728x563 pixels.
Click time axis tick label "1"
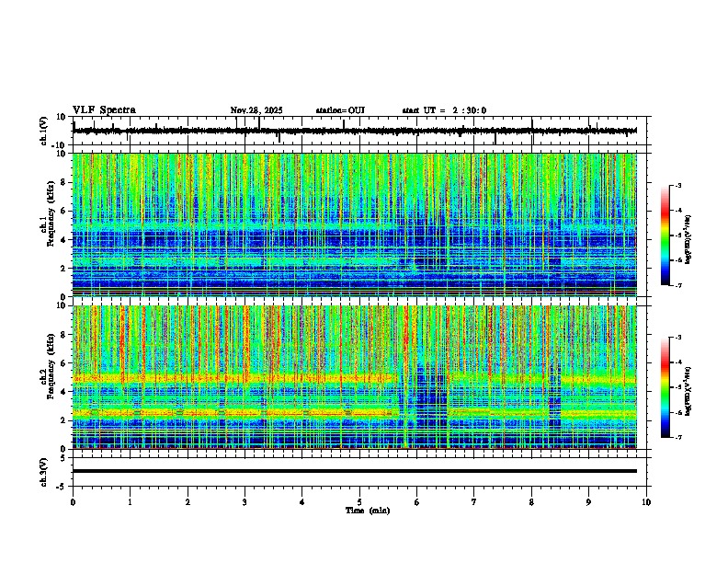point(131,502)
